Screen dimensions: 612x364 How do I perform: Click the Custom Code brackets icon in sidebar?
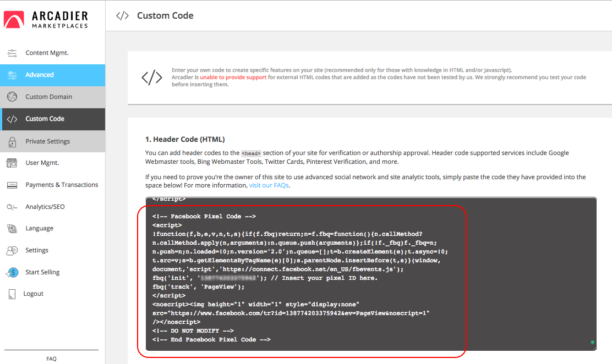pyautogui.click(x=12, y=119)
